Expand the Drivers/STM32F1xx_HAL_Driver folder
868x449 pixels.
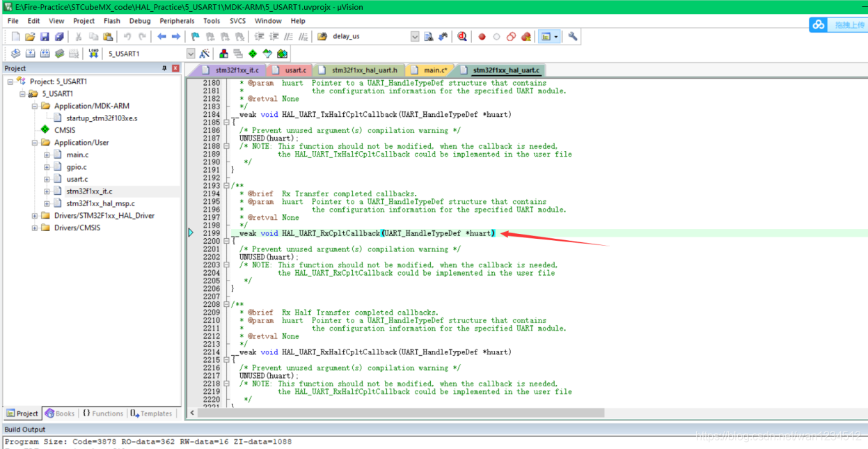pos(35,216)
